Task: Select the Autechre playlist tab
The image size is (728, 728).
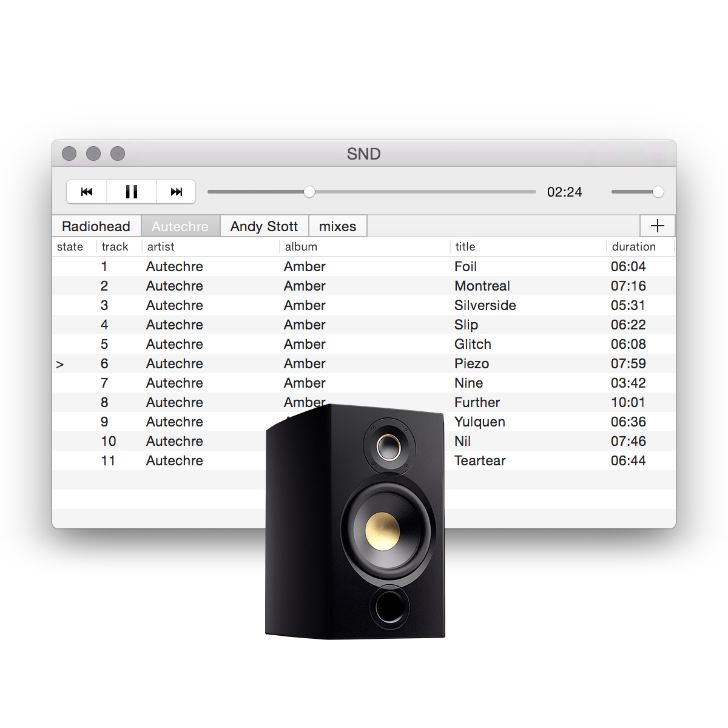Action: 180,226
